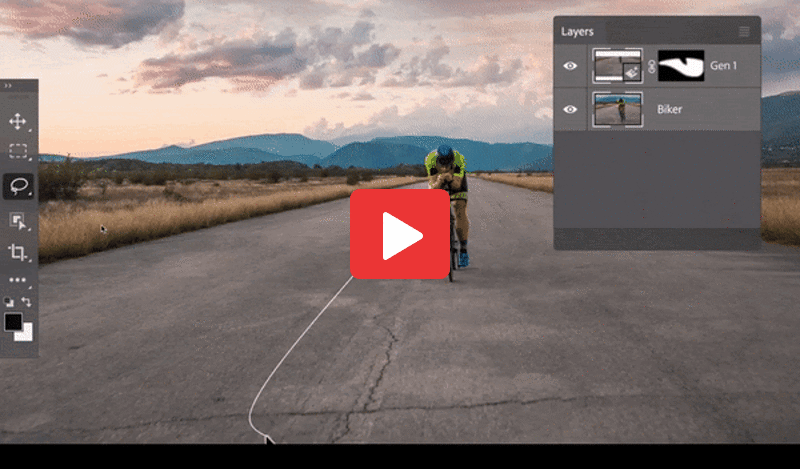This screenshot has height=469, width=800.
Task: Click the black foreground color swatch
Action: coord(13,322)
